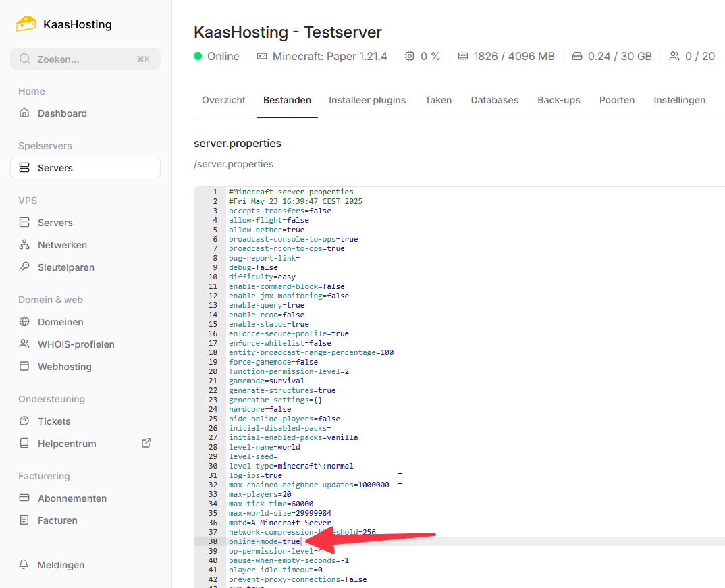
Task: Open the Instellingen tab
Action: tap(679, 100)
